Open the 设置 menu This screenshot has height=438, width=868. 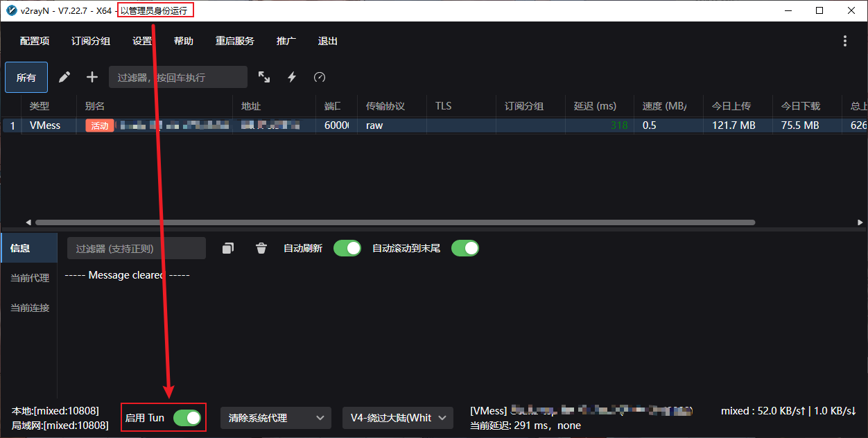(142, 41)
